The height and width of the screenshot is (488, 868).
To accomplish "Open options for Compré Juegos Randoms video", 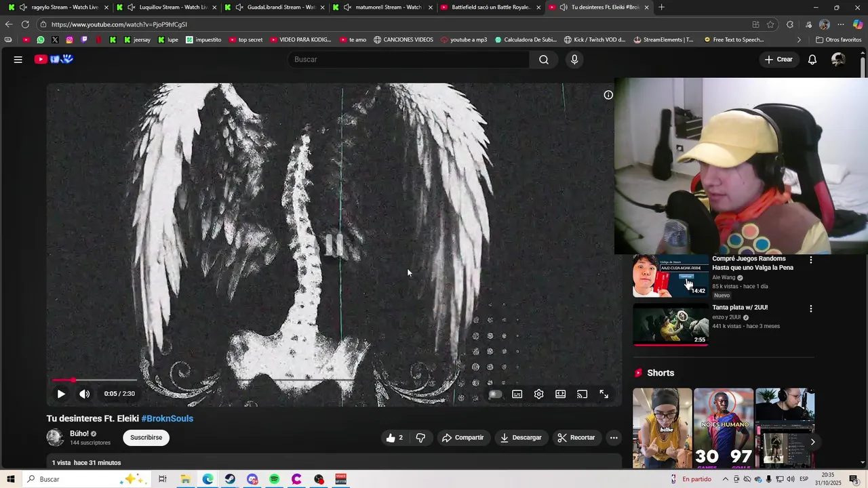I will 810,260.
